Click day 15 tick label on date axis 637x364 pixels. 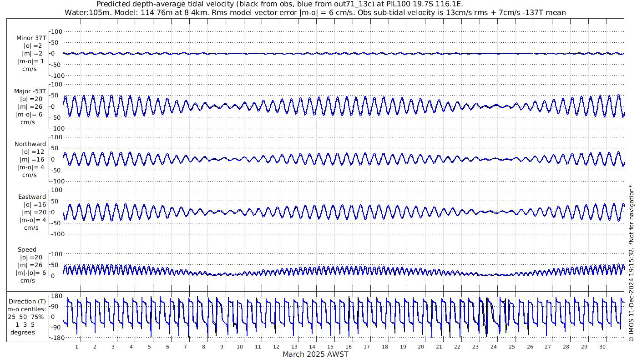click(330, 347)
